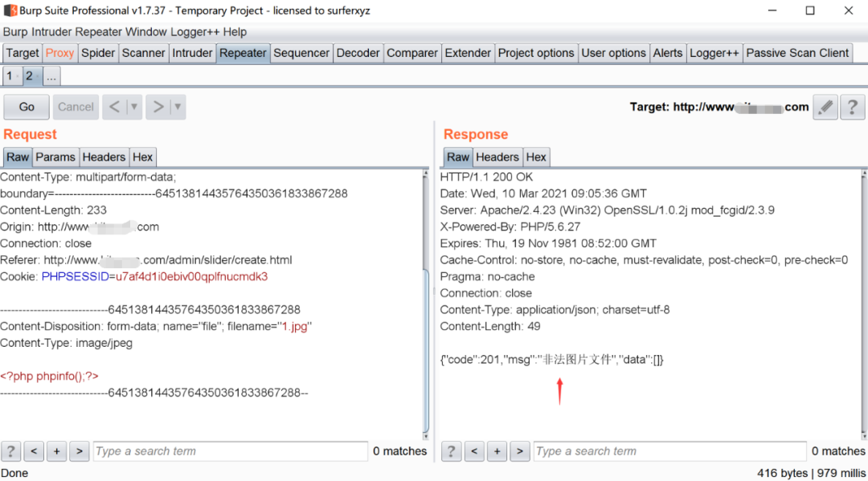The image size is (868, 481).
Task: Click previous match button in response search
Action: click(x=474, y=451)
